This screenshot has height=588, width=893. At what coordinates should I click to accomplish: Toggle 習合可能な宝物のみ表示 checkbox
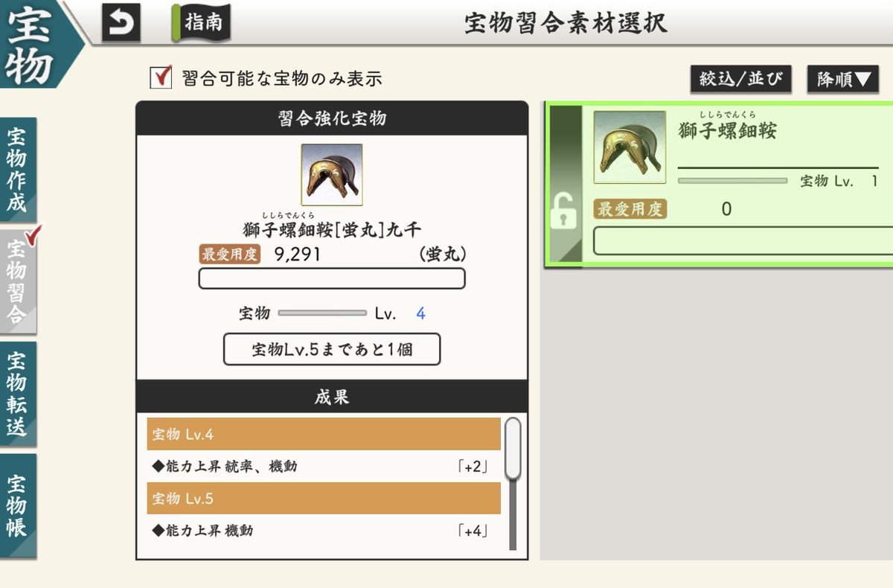pyautogui.click(x=161, y=77)
